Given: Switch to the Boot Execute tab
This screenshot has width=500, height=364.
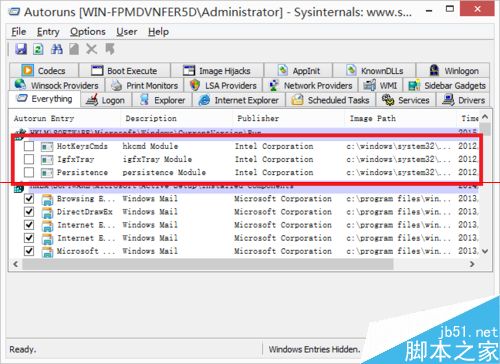Looking at the screenshot, I should (x=124, y=70).
